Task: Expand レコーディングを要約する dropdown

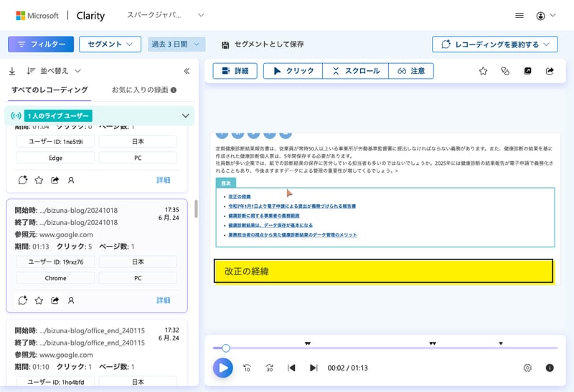Action: click(495, 44)
